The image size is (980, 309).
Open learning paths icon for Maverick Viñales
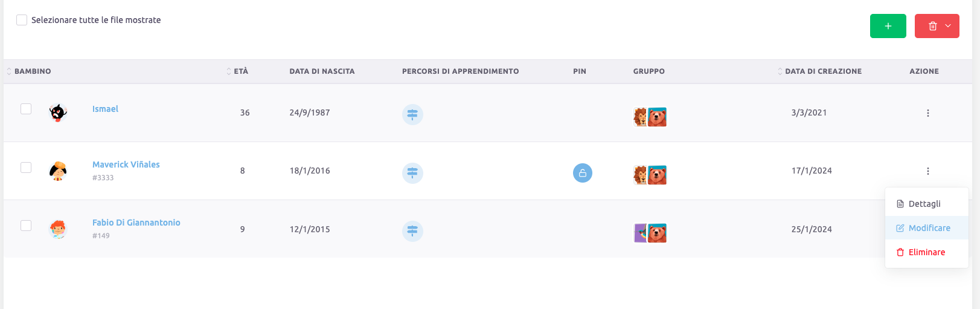(x=412, y=173)
